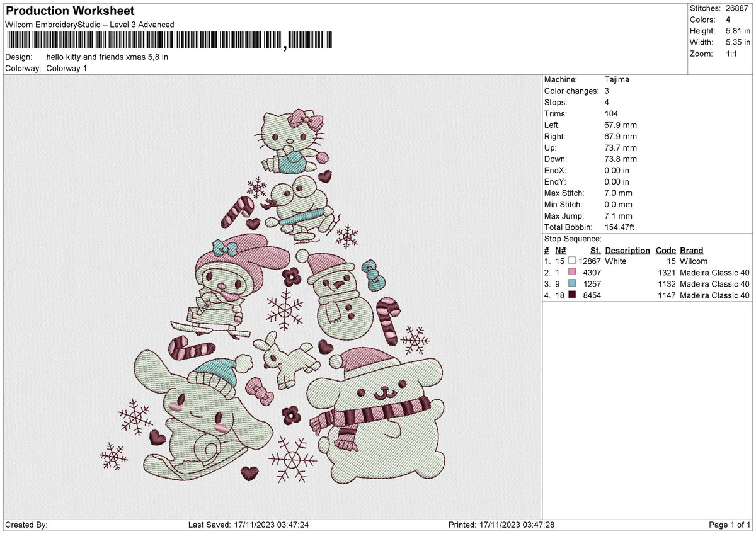The width and height of the screenshot is (756, 534).
Task: Click the embroidery design preview image
Action: click(273, 297)
